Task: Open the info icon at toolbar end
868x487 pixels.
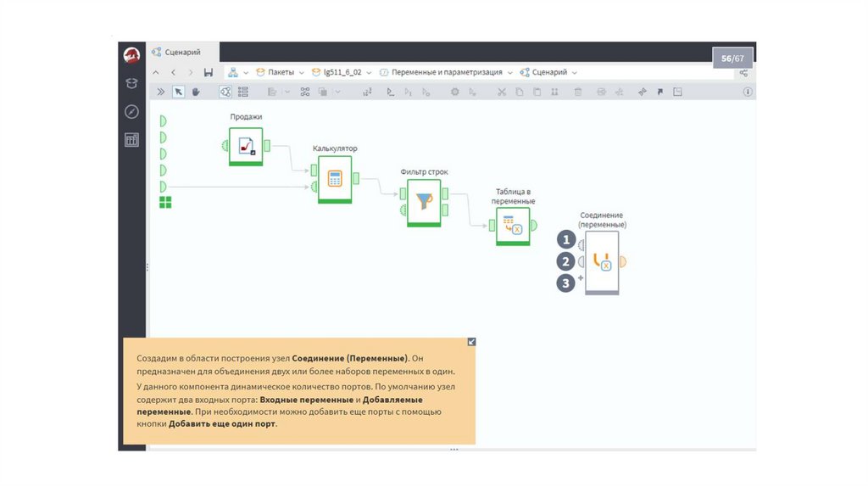Action: pyautogui.click(x=748, y=92)
